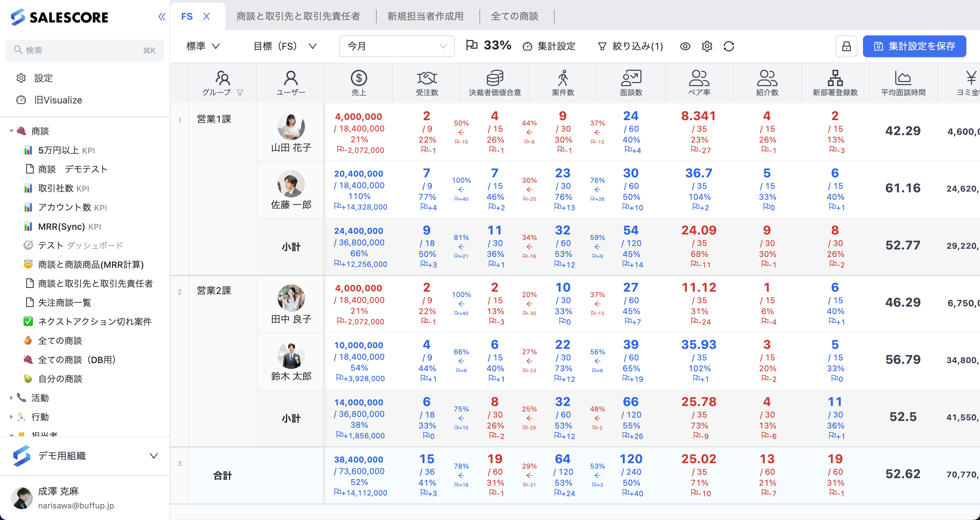
Task: Toggle the eye visibility icon
Action: 685,46
